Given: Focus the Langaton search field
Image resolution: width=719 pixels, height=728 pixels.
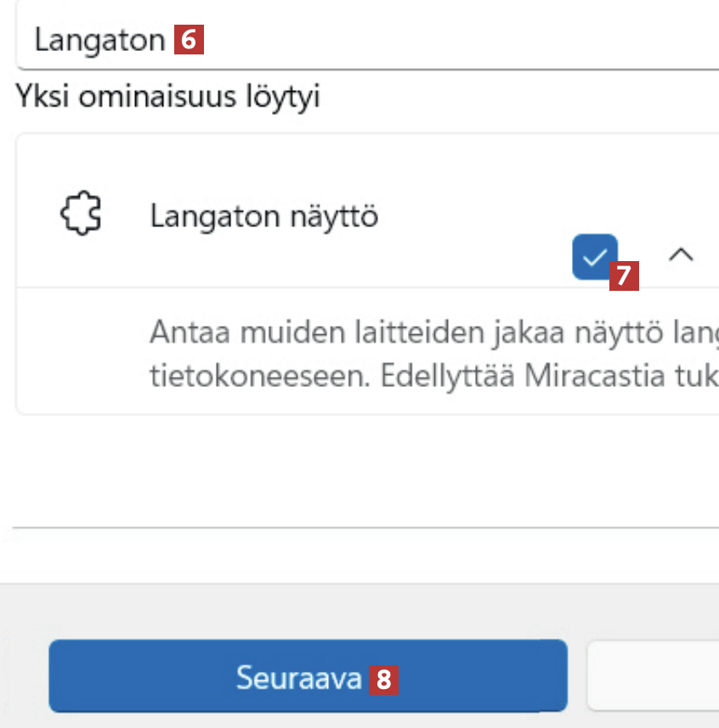Looking at the screenshot, I should tap(425, 40).
